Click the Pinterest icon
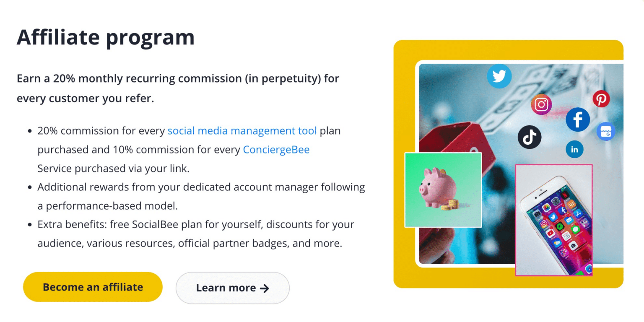 tap(602, 98)
